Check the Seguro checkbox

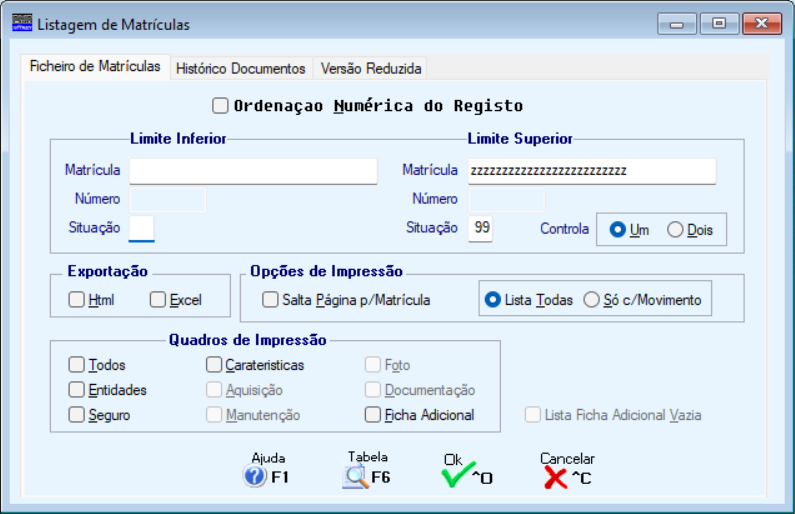click(77, 414)
